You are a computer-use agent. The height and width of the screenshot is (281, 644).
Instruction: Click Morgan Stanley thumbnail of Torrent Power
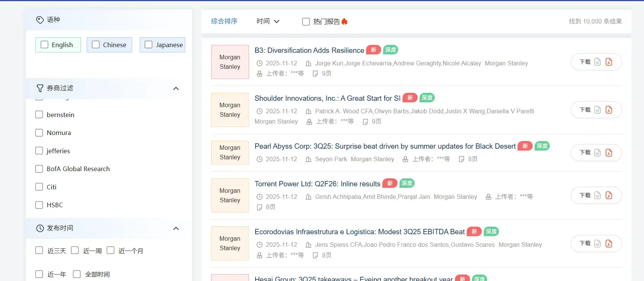pos(230,195)
